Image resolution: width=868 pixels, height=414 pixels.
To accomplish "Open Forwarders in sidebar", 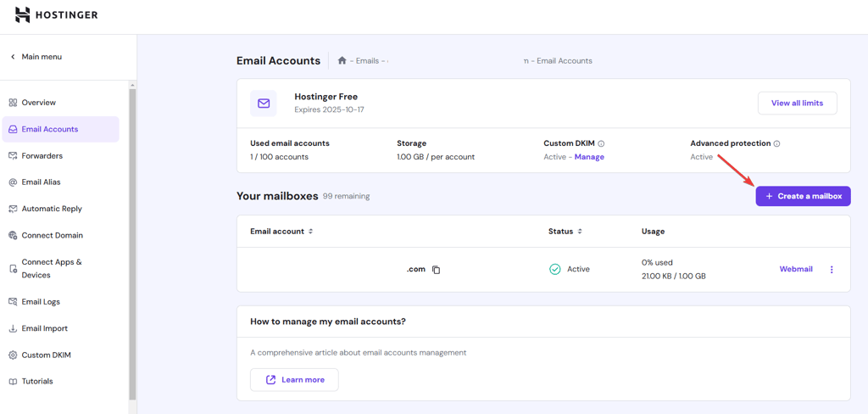I will point(60,156).
